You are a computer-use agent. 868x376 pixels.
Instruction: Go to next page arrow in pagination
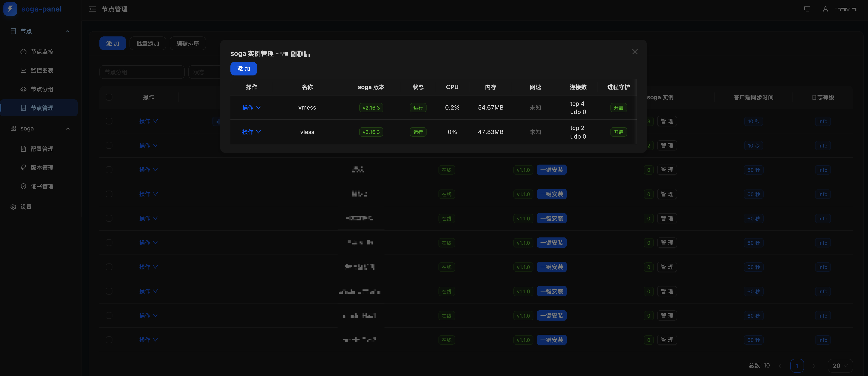click(814, 366)
